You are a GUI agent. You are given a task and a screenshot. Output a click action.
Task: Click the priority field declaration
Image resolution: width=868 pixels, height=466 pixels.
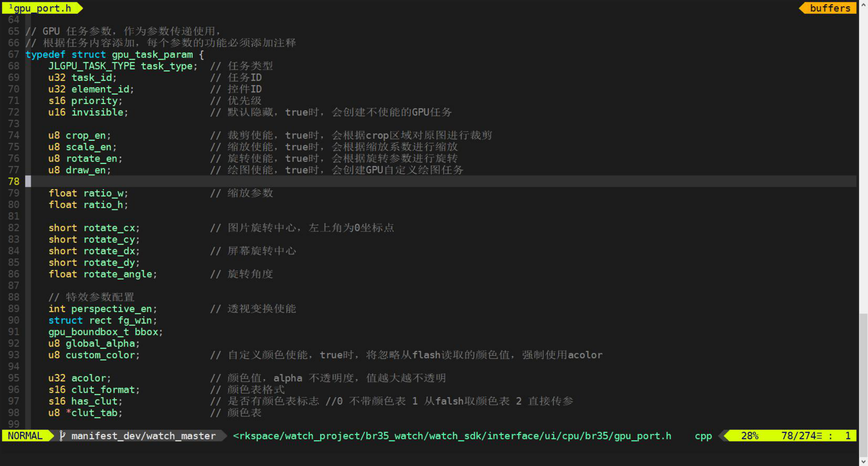(x=85, y=100)
